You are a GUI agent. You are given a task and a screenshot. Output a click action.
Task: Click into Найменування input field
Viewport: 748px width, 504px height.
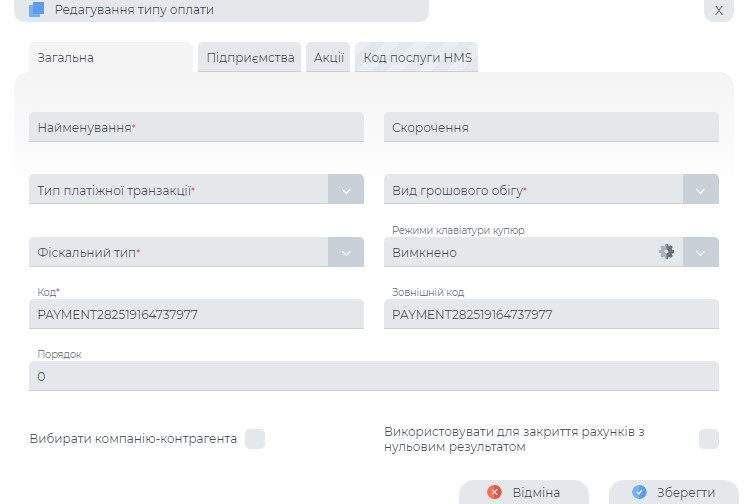pyautogui.click(x=197, y=128)
